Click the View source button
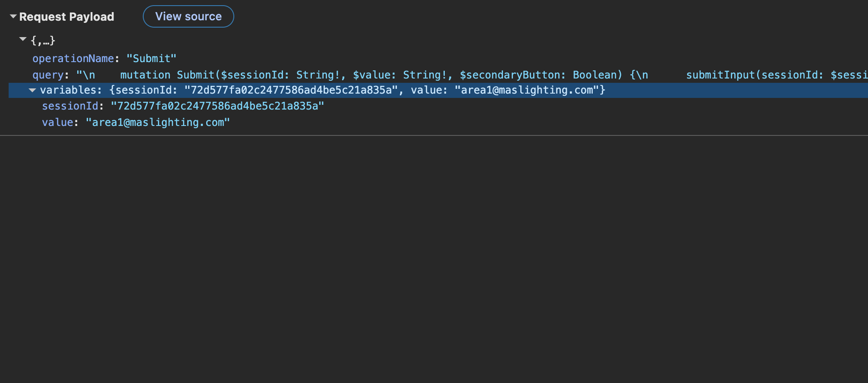The height and width of the screenshot is (383, 868). pyautogui.click(x=189, y=16)
